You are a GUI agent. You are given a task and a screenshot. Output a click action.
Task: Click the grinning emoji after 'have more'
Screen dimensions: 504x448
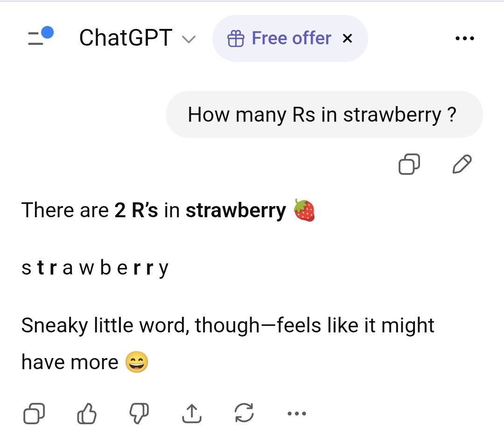click(137, 362)
